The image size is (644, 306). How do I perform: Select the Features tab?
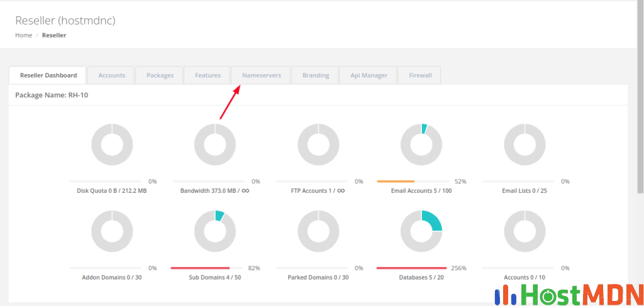(x=208, y=75)
